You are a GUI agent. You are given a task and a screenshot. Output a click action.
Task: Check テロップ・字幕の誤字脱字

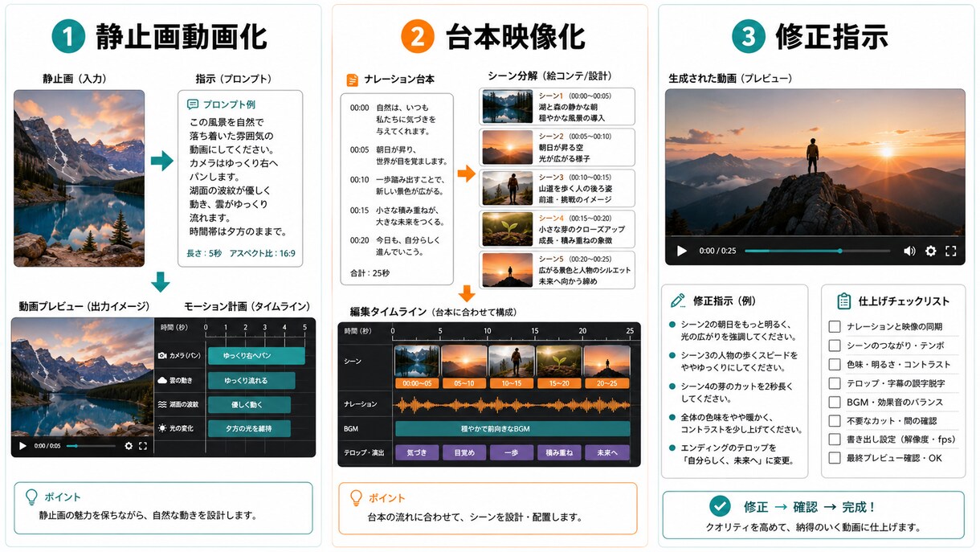pyautogui.click(x=835, y=383)
